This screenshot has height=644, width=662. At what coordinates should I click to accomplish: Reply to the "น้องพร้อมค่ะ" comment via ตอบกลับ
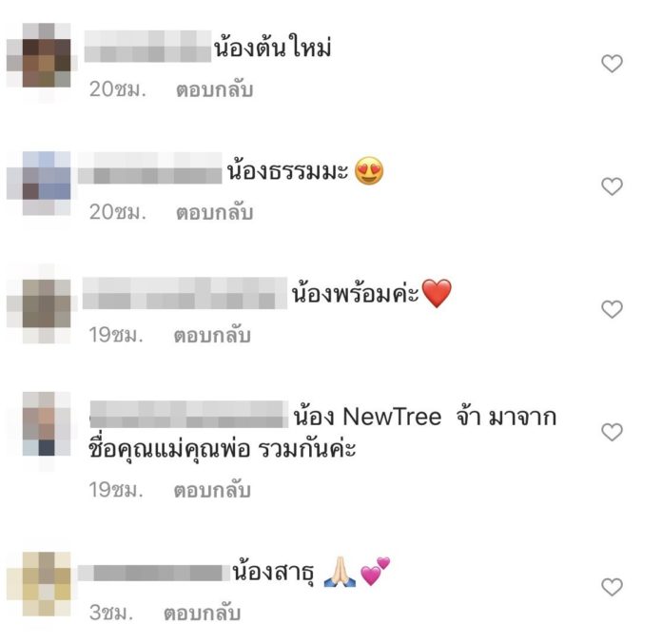[x=212, y=335]
